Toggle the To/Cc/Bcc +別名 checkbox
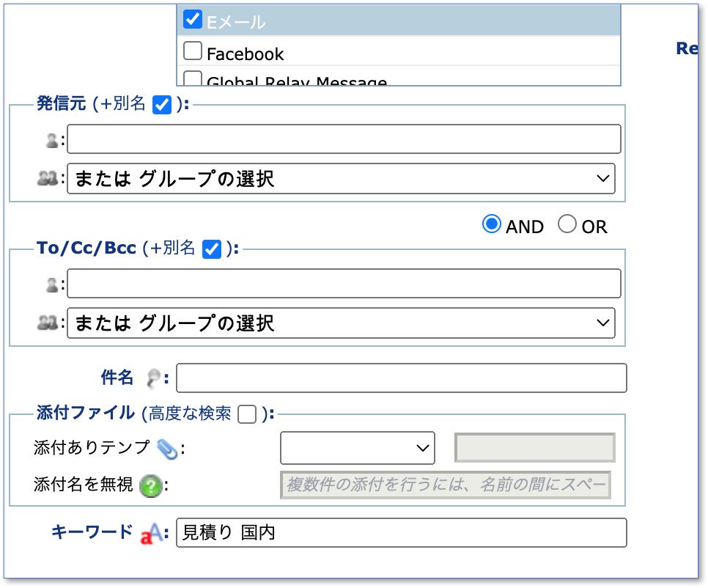Viewport: 708px width, 588px height. pos(212,249)
